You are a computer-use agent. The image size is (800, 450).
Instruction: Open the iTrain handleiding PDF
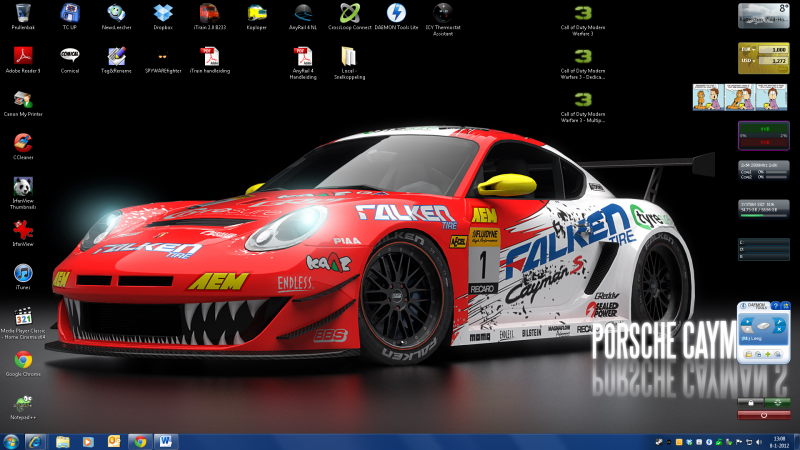click(x=210, y=60)
